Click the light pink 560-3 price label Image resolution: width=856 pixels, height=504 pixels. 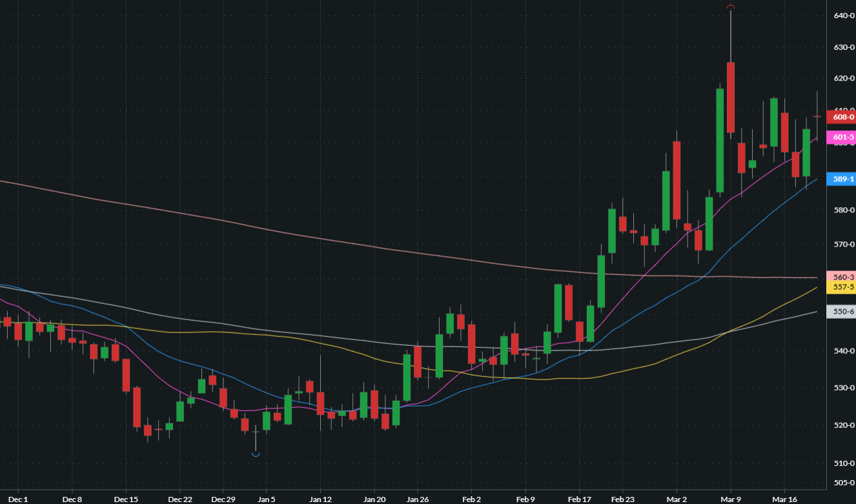pos(843,277)
